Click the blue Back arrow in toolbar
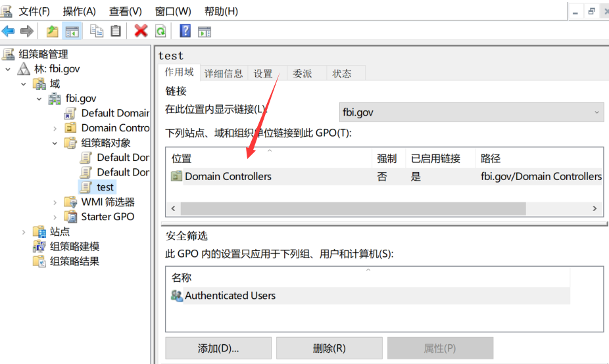Screen dimensions: 609x364 pyautogui.click(x=9, y=31)
